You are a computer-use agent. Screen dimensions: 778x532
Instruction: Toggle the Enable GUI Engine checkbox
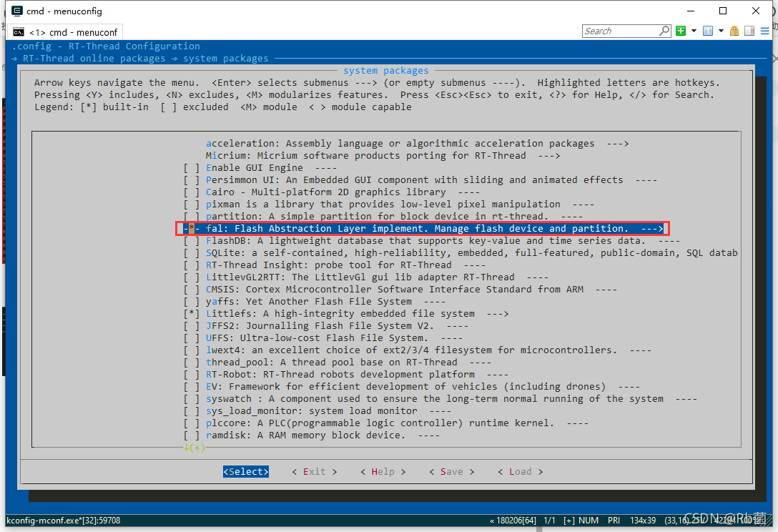pos(192,168)
